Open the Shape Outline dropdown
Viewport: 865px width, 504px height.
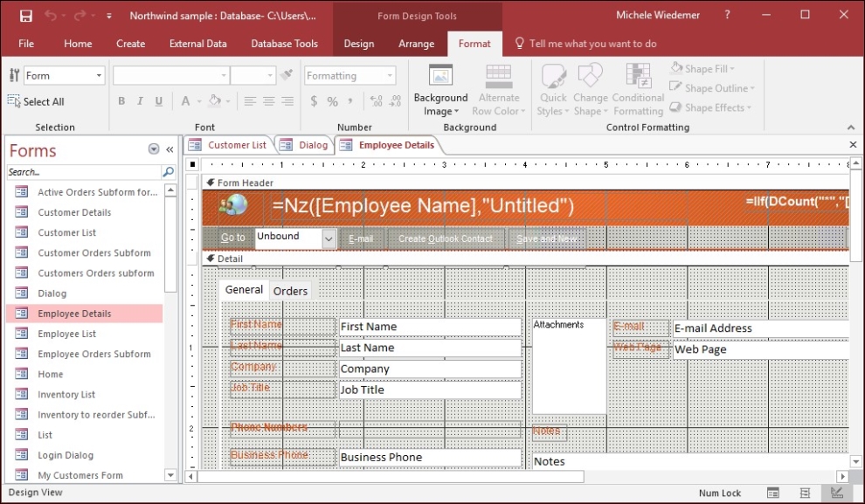[711, 87]
